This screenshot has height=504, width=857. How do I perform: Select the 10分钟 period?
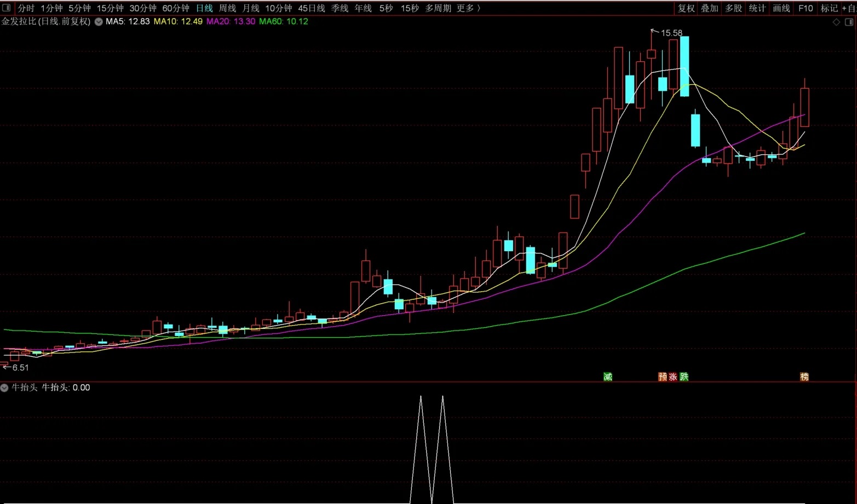[279, 8]
